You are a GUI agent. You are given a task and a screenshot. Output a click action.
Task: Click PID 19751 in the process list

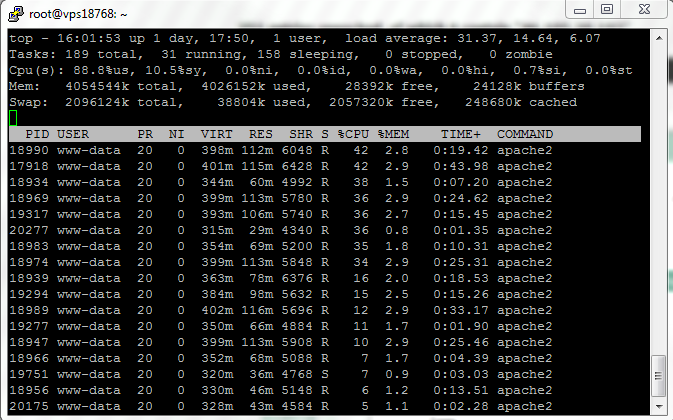[29, 375]
